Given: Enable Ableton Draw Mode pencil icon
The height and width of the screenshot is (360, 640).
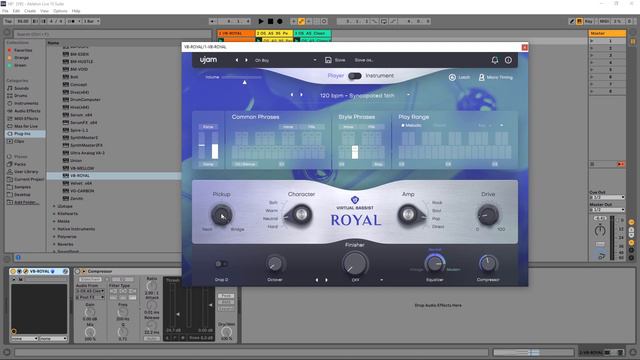Looking at the screenshot, I should click(572, 21).
